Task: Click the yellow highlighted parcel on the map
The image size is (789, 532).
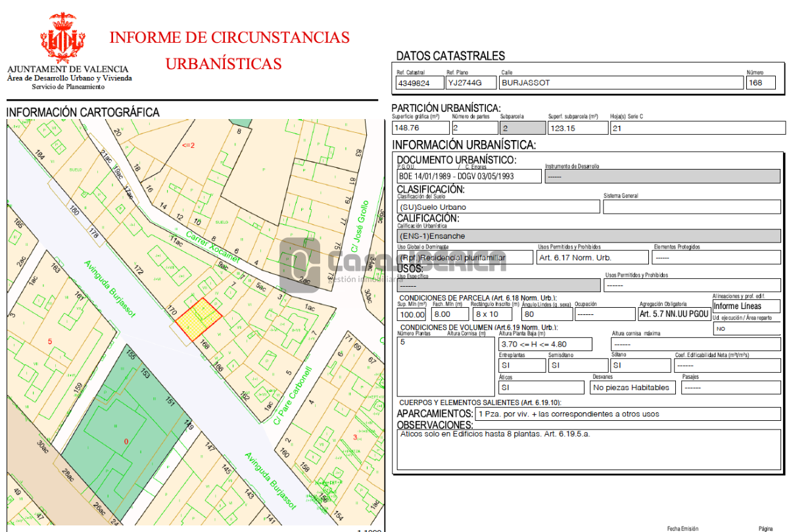Action: (198, 319)
